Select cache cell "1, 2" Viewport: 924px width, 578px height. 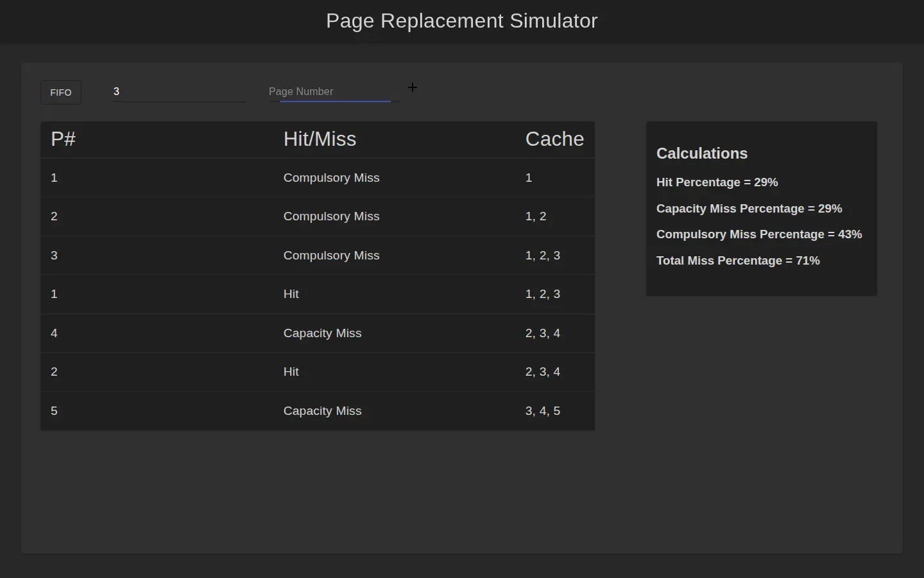point(536,216)
